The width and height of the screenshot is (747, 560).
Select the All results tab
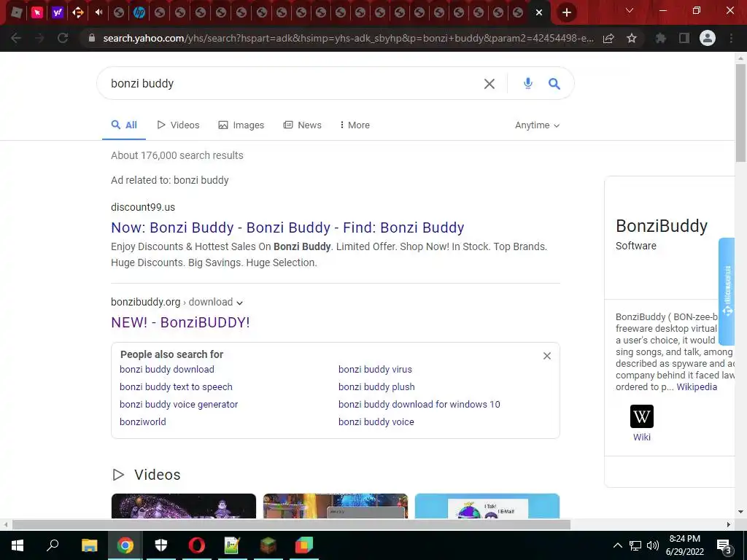click(x=124, y=125)
